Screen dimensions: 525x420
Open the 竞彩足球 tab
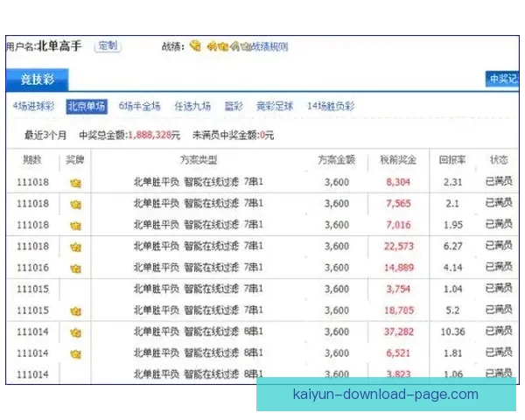click(275, 106)
